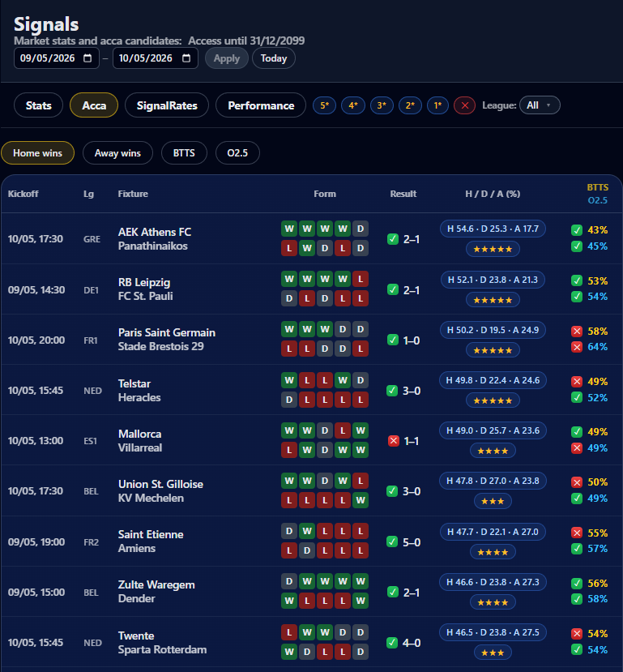623x672 pixels.
Task: Click four-star rating in Zulte Waregem row
Action: pyautogui.click(x=493, y=602)
